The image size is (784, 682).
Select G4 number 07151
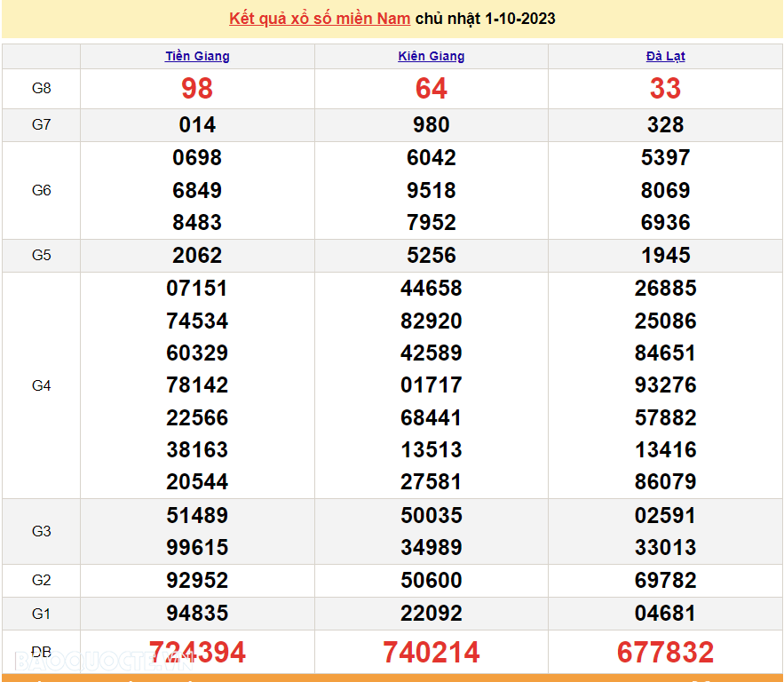pos(197,289)
